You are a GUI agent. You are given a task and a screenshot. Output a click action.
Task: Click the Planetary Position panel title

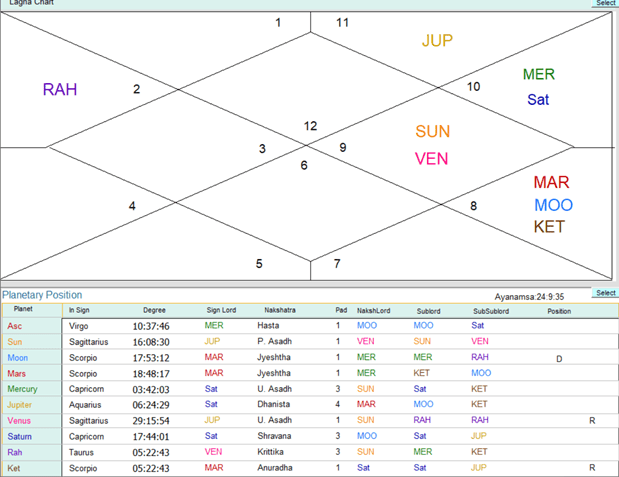pyautogui.click(x=42, y=295)
